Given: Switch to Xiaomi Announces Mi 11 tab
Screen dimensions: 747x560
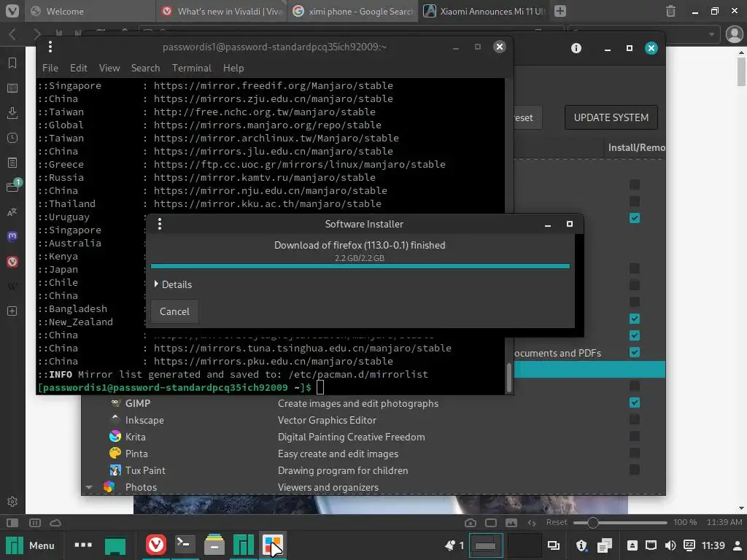Looking at the screenshot, I should [x=484, y=11].
